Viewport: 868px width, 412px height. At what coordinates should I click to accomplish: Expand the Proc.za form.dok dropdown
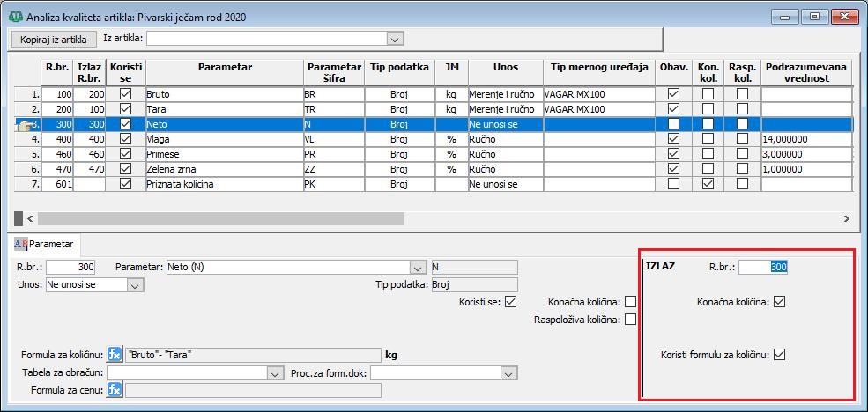pyautogui.click(x=508, y=373)
